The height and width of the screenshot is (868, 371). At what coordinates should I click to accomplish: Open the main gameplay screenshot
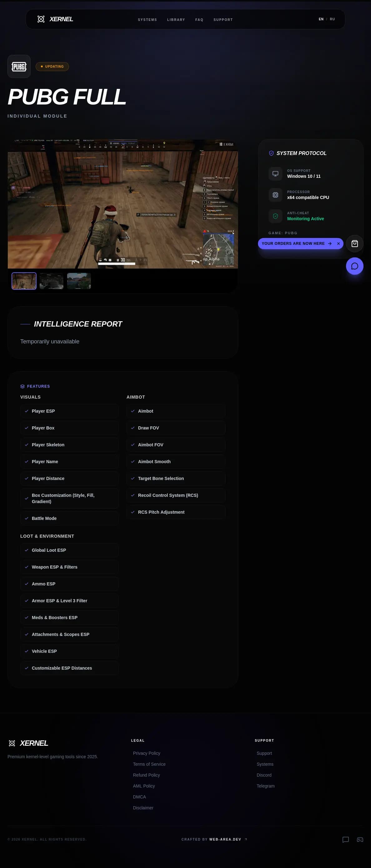(x=123, y=204)
